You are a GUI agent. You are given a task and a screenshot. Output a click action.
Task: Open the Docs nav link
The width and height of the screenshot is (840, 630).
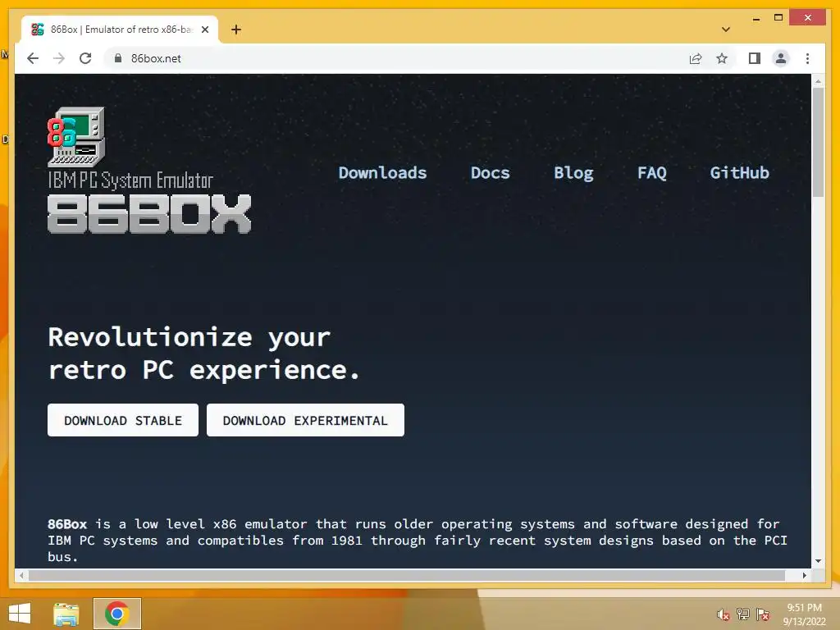point(491,173)
